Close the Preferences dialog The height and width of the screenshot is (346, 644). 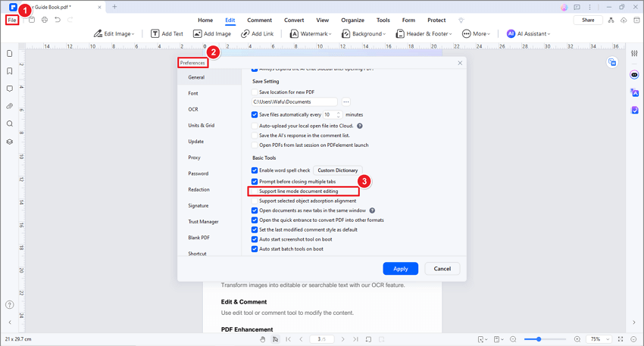click(x=460, y=63)
